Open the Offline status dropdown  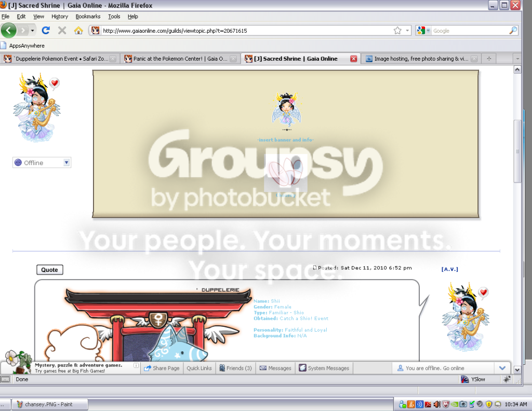pyautogui.click(x=42, y=162)
